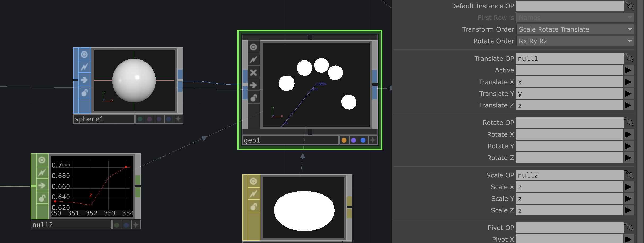This screenshot has height=243, width=644.
Task: Expand the Translate X channel arrow menu
Action: pyautogui.click(x=628, y=82)
